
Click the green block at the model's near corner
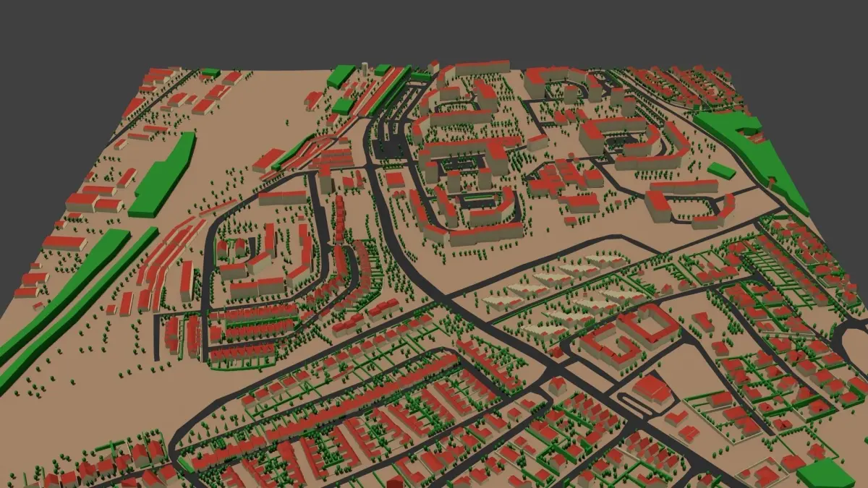pos(825,474)
